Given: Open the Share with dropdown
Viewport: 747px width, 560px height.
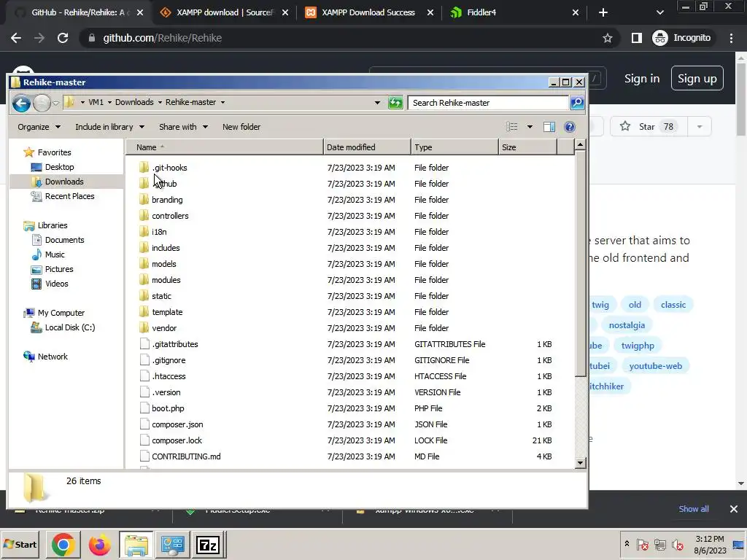Looking at the screenshot, I should point(183,127).
